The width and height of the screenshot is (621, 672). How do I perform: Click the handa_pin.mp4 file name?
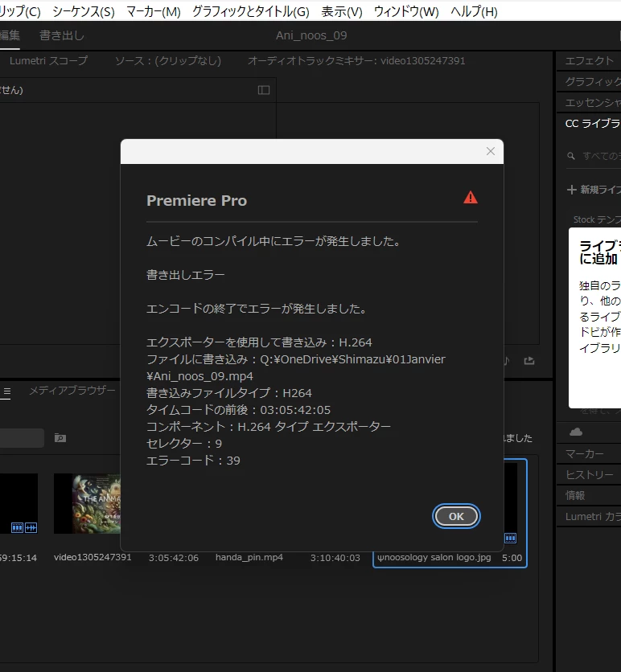click(249, 557)
